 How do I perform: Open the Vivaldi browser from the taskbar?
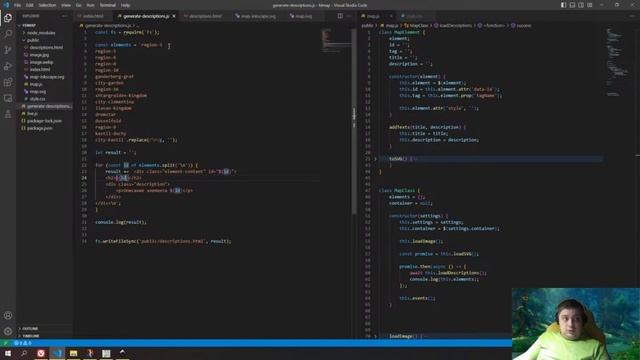pos(40,353)
